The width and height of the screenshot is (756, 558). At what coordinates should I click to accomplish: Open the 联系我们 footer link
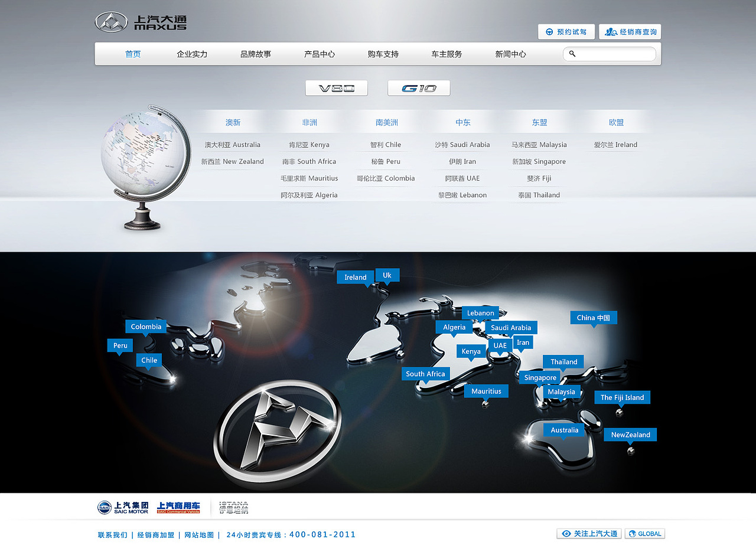pyautogui.click(x=112, y=535)
